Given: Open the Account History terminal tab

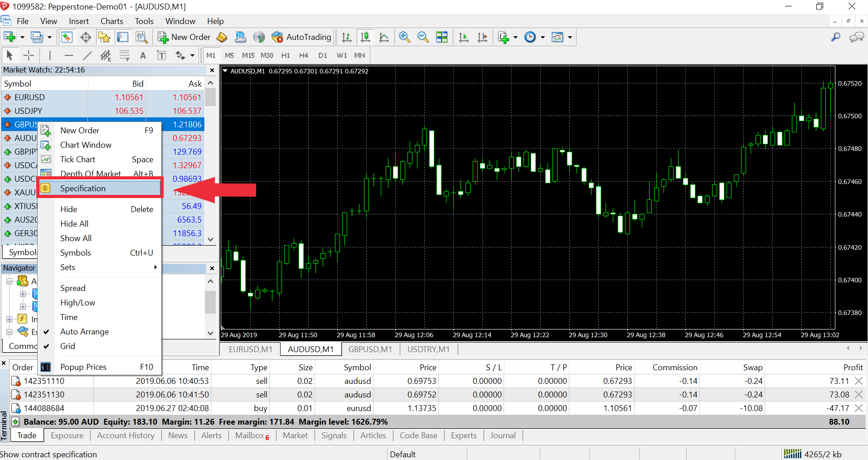Looking at the screenshot, I should click(126, 436).
